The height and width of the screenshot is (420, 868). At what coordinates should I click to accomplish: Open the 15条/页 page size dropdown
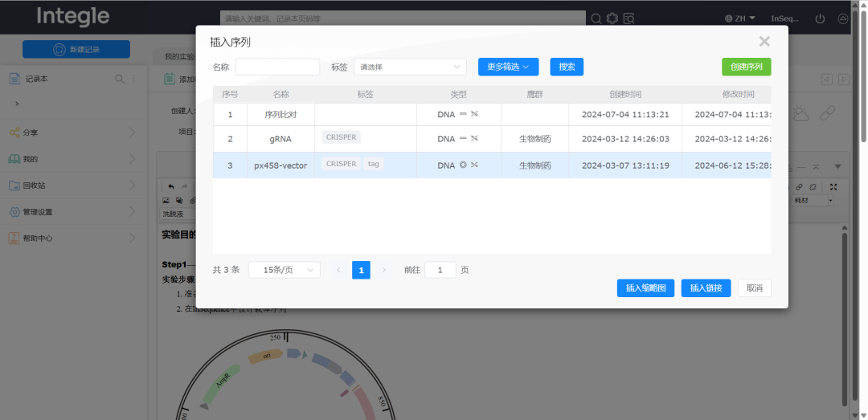284,270
